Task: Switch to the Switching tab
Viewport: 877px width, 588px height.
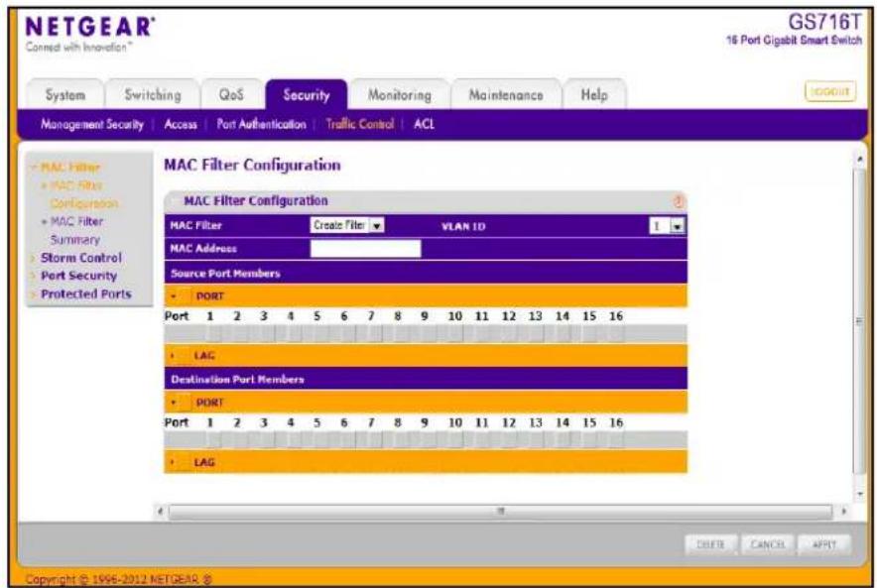Action: pyautogui.click(x=153, y=95)
